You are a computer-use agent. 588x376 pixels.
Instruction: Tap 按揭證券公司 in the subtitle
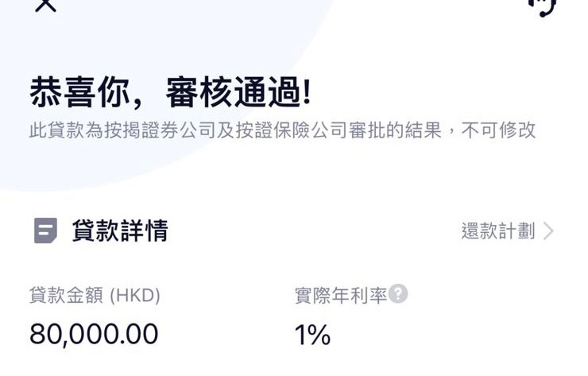click(160, 130)
